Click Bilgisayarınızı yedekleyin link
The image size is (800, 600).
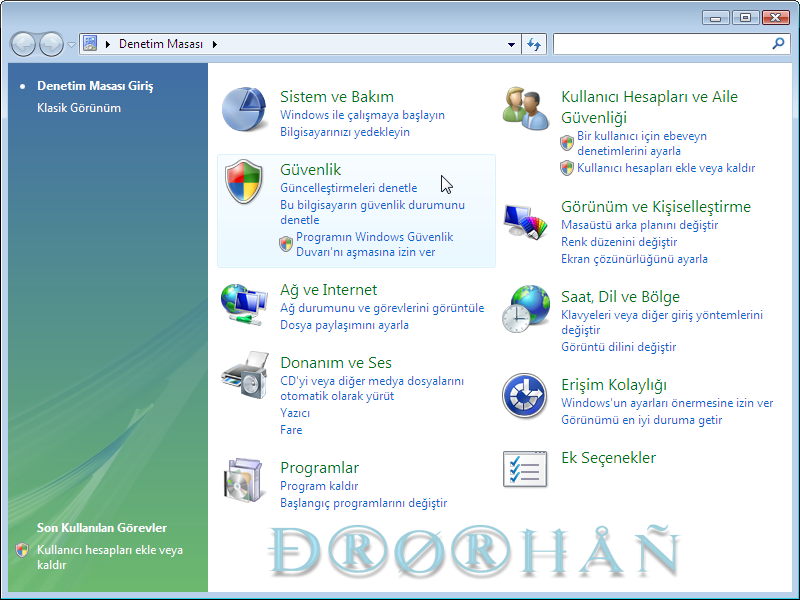tap(345, 132)
